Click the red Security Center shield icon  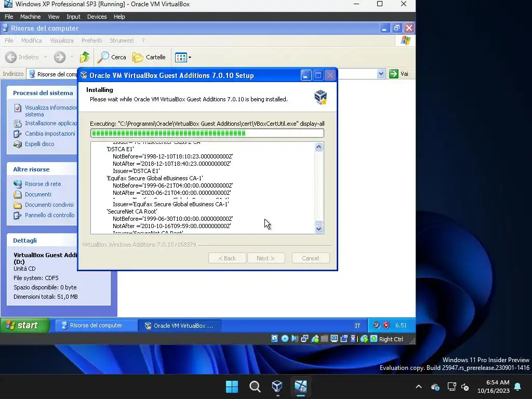coord(386,325)
